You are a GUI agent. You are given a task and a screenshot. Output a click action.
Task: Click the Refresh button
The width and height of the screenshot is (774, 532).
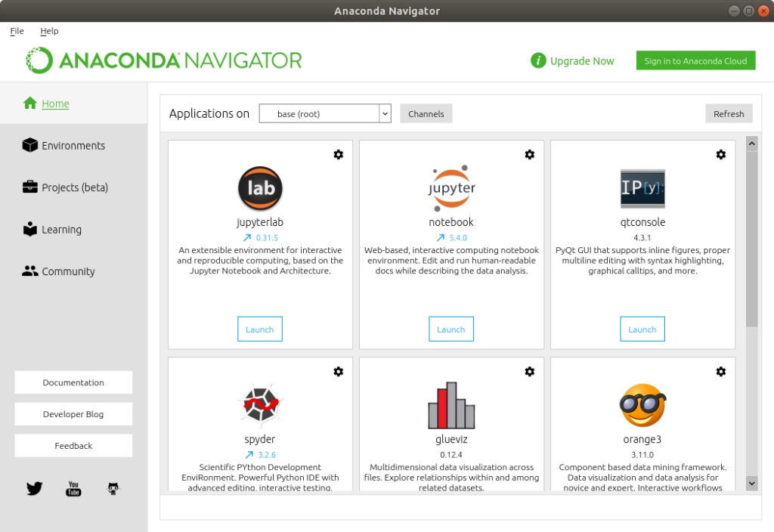pyautogui.click(x=729, y=113)
